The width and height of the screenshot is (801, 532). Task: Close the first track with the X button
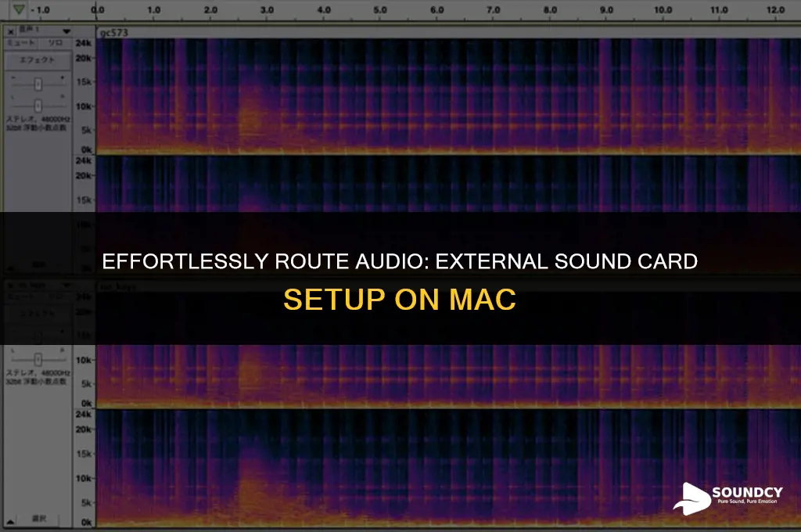point(11,31)
